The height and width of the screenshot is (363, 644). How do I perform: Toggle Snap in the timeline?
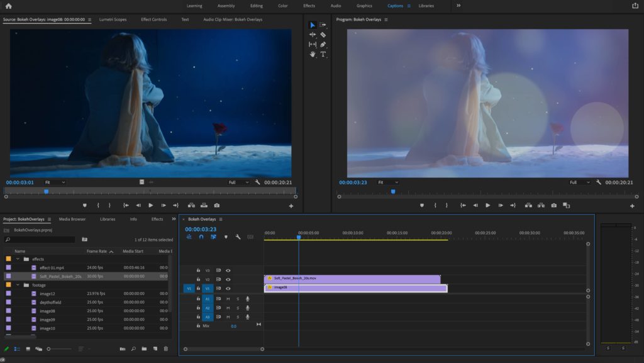pyautogui.click(x=201, y=237)
